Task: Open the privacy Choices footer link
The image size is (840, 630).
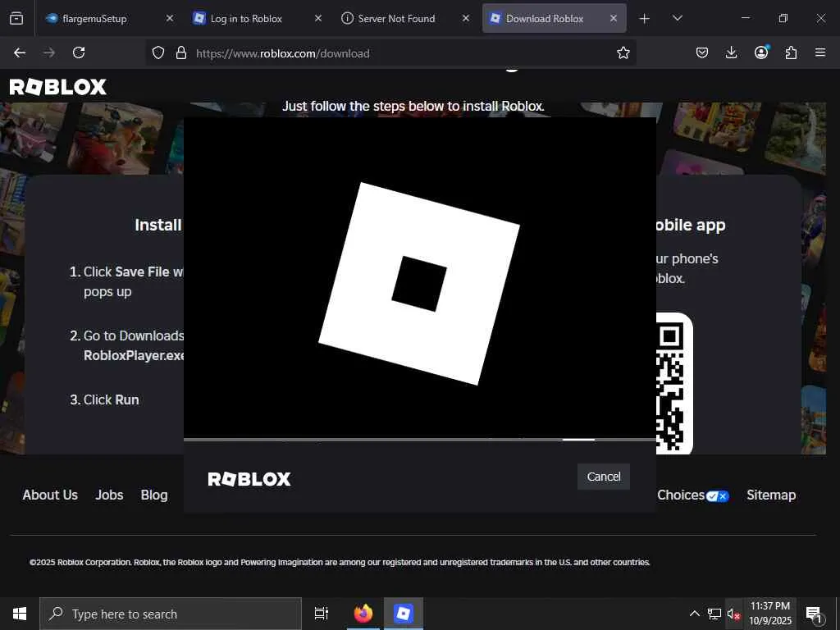Action: (693, 495)
